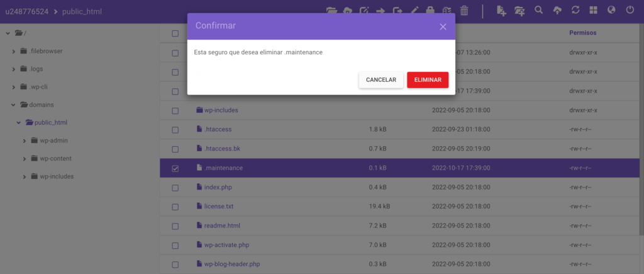This screenshot has height=274, width=644.
Task: Switch to grid view icon
Action: [x=594, y=10]
